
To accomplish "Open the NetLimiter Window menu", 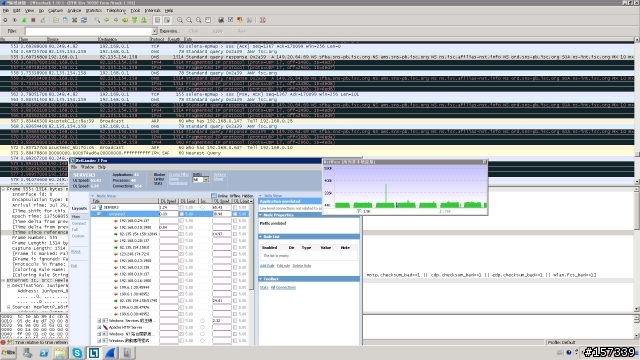I will [87, 167].
